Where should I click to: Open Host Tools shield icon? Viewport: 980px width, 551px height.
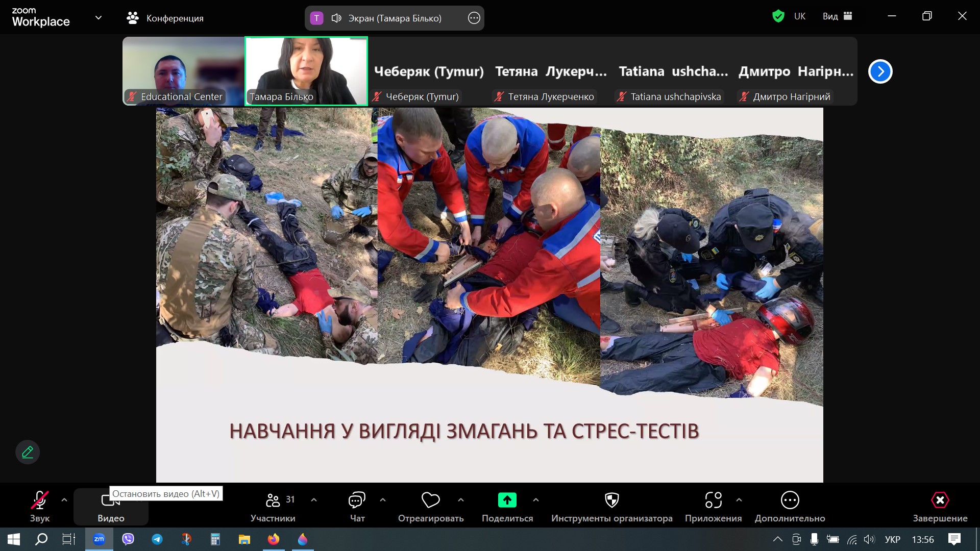click(611, 500)
